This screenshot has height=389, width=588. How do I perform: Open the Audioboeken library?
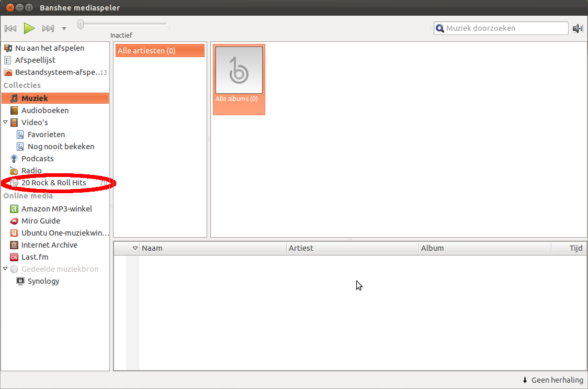[44, 110]
